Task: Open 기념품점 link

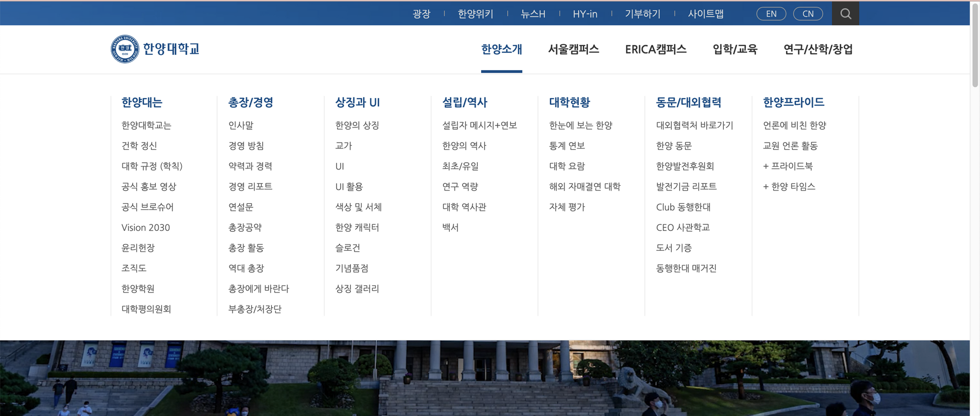Action: pos(352,269)
